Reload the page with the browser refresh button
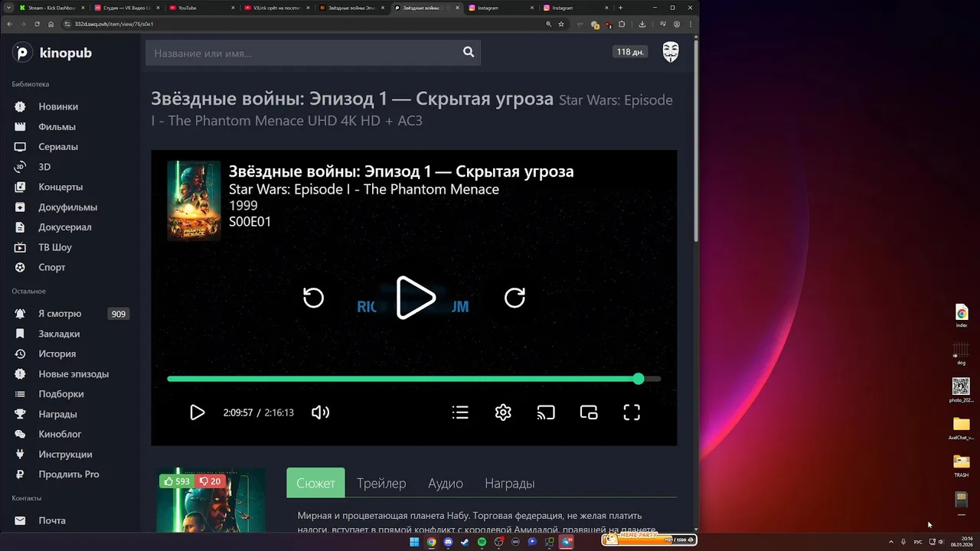The height and width of the screenshot is (551, 980). (37, 24)
